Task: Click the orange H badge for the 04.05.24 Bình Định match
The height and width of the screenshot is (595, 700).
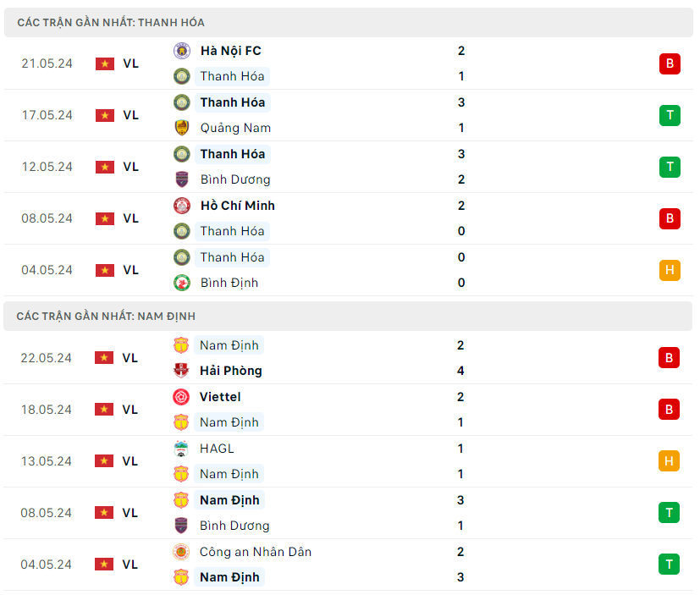Action: pos(670,270)
